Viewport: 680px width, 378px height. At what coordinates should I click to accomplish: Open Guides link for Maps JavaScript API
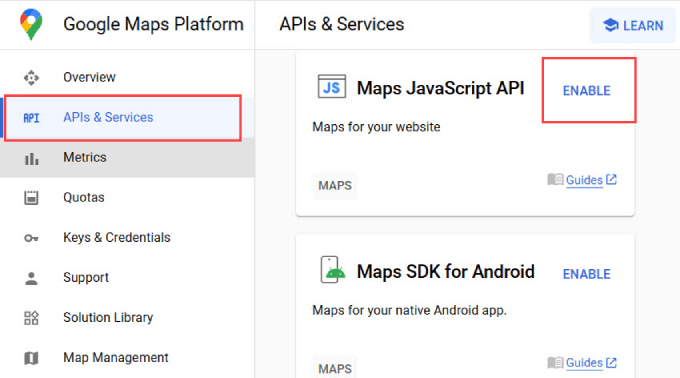pyautogui.click(x=584, y=180)
